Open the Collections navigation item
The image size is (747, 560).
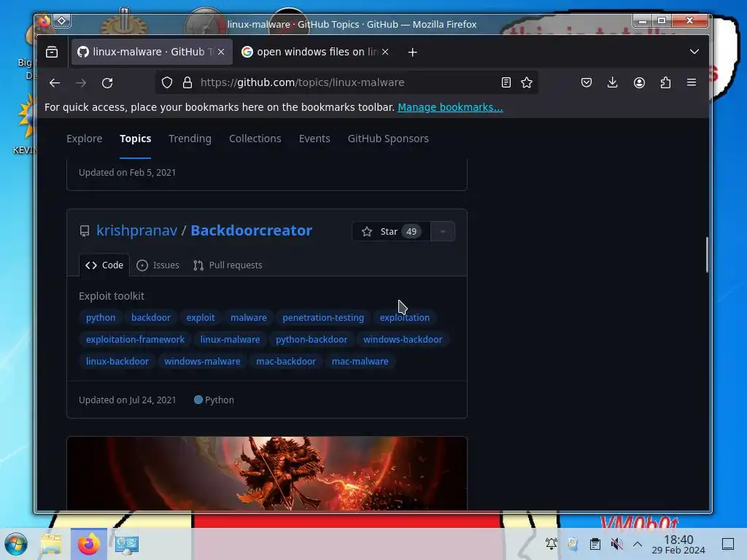[255, 139]
